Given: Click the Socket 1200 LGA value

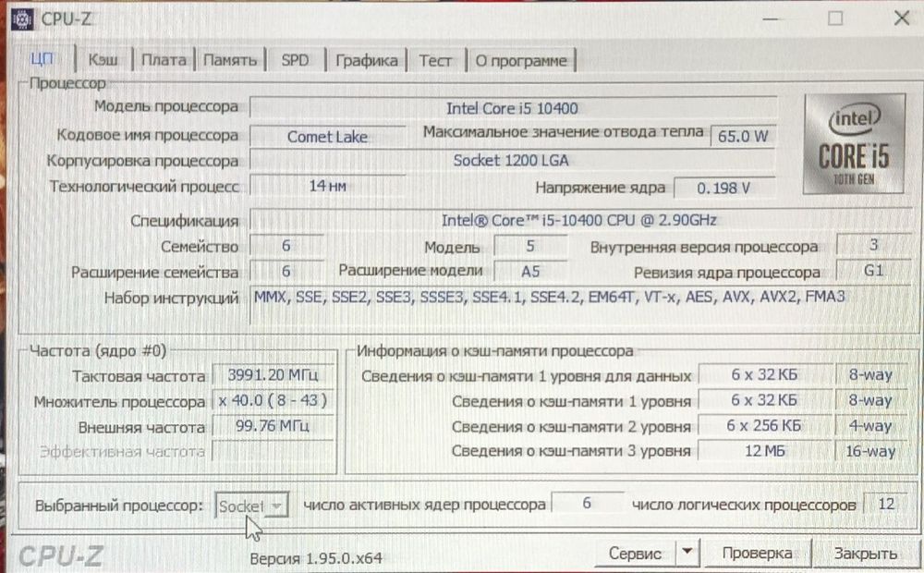Looking at the screenshot, I should click(x=512, y=160).
